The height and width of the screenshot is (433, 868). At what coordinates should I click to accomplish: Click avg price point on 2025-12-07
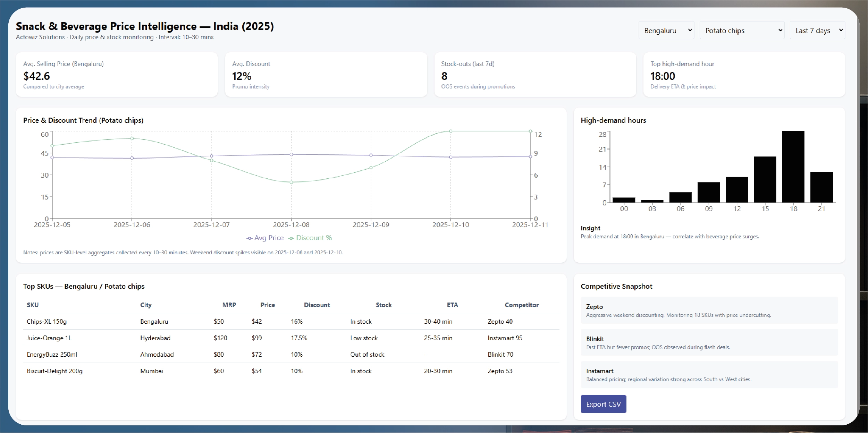click(211, 156)
